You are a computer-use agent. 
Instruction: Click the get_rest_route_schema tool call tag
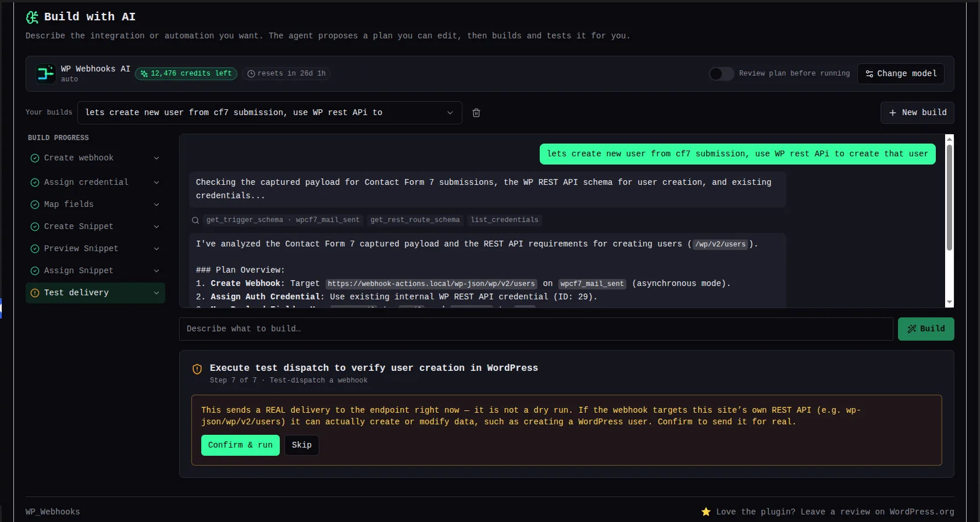pyautogui.click(x=415, y=220)
